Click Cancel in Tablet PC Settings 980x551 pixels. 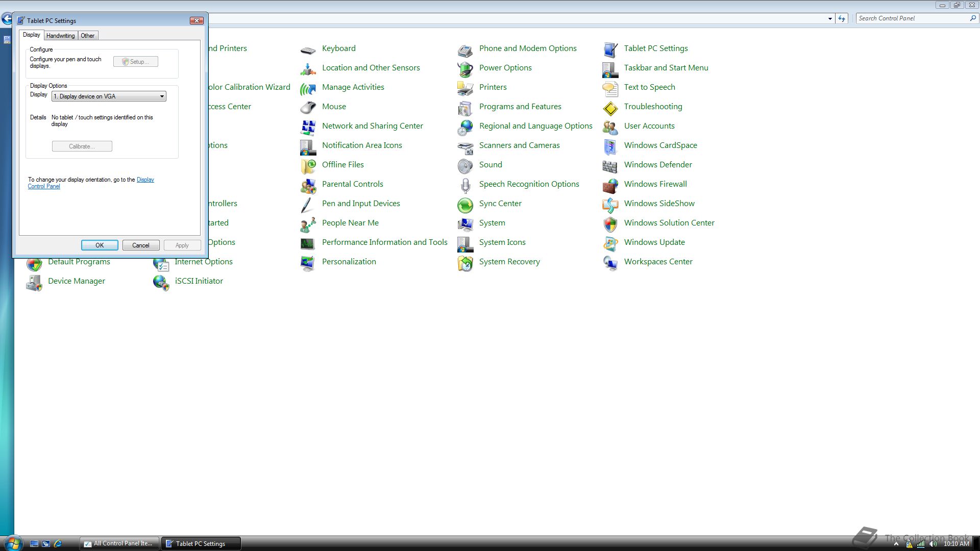(141, 245)
